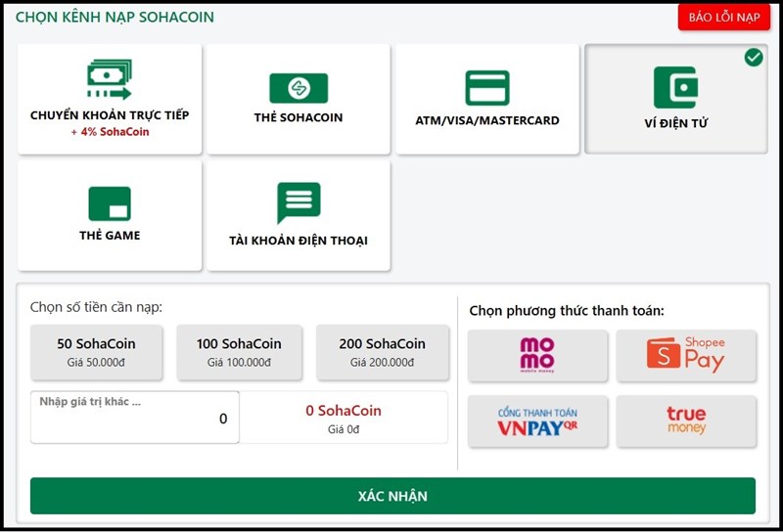Pick the ATM/VISA/MASTERCARD credit card icon

[x=487, y=88]
